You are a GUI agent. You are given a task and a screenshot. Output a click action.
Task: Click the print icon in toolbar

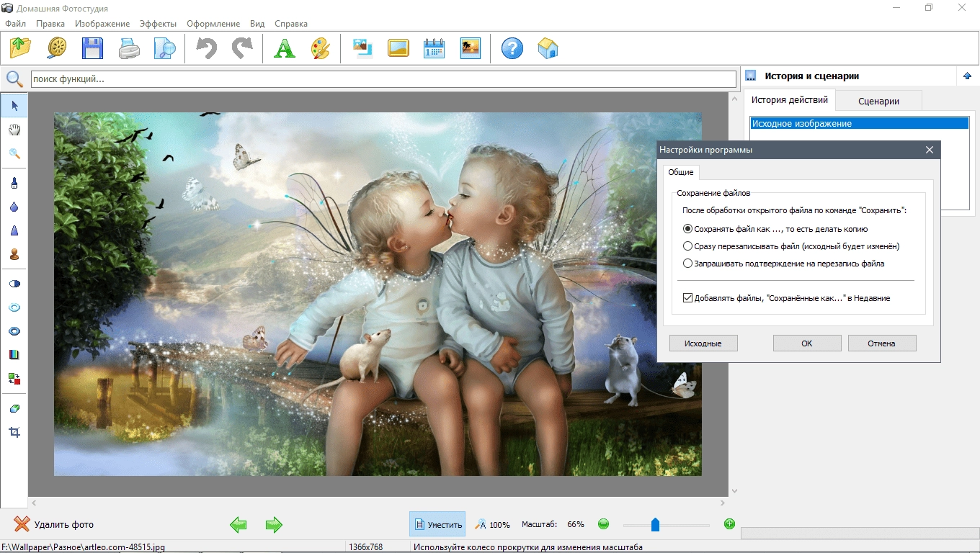click(129, 48)
